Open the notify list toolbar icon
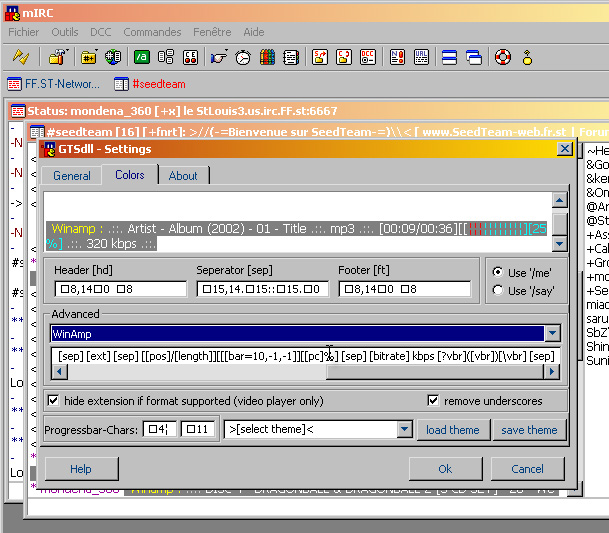 tap(397, 57)
